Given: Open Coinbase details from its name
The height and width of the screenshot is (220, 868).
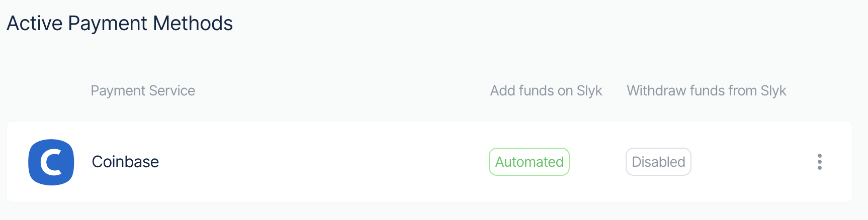Looking at the screenshot, I should (x=125, y=162).
